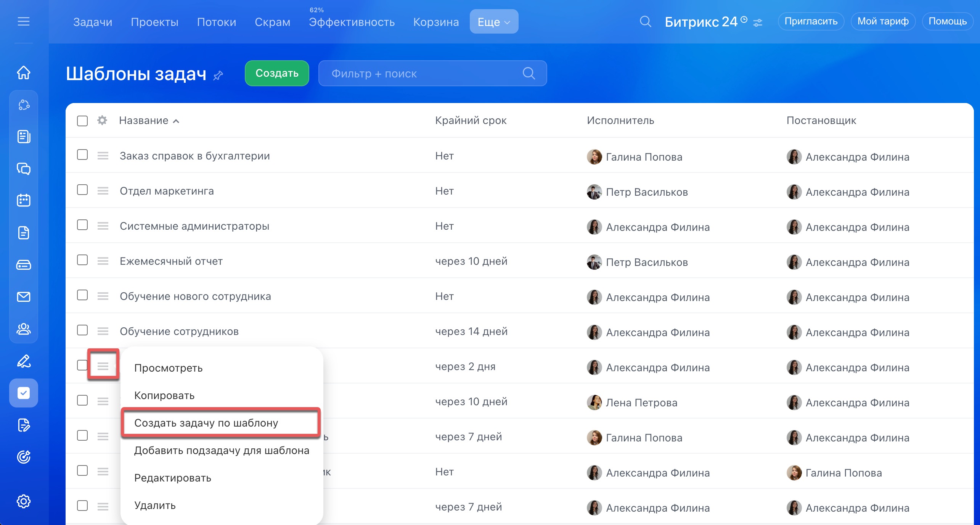Open the Проекты tab

[154, 22]
